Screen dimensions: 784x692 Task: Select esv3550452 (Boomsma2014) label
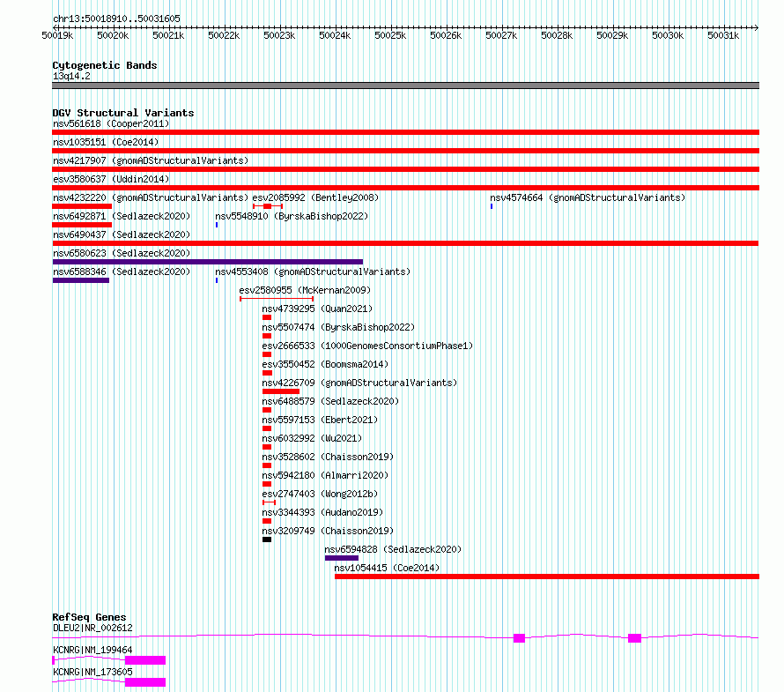pyautogui.click(x=326, y=364)
